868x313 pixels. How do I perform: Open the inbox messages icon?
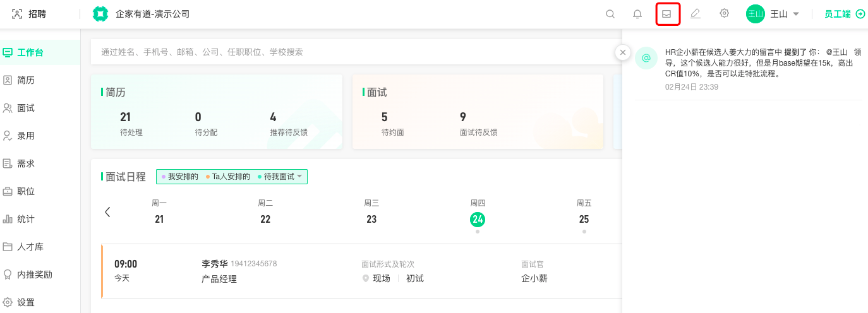[x=667, y=14]
